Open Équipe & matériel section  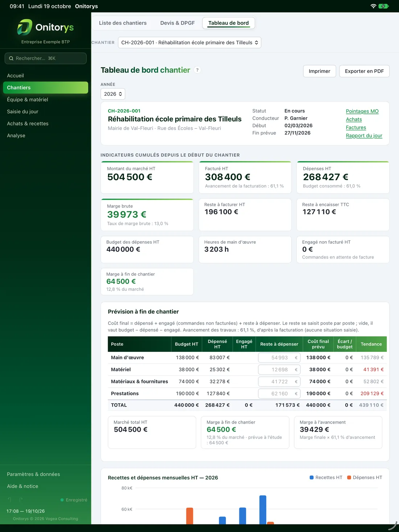click(x=46, y=100)
